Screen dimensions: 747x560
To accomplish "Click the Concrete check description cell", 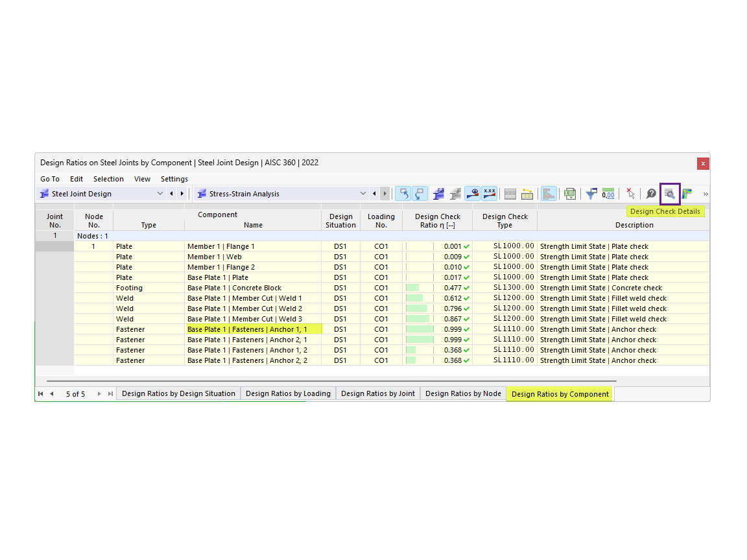I will [623, 288].
